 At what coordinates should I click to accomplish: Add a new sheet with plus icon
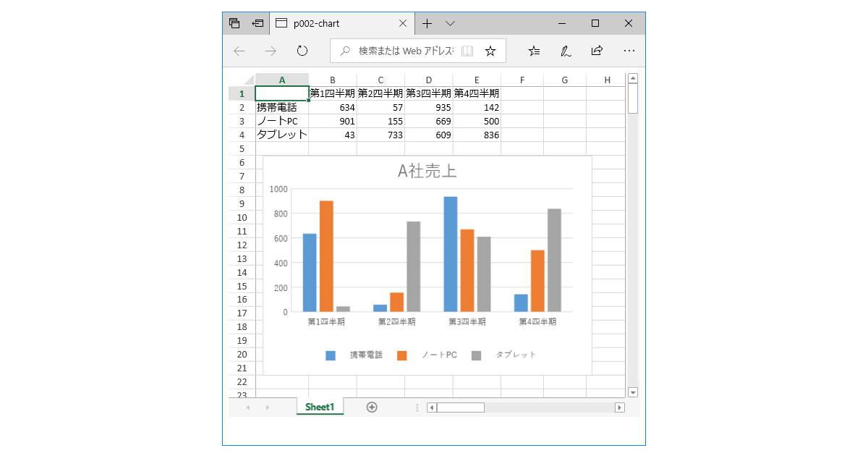click(372, 408)
